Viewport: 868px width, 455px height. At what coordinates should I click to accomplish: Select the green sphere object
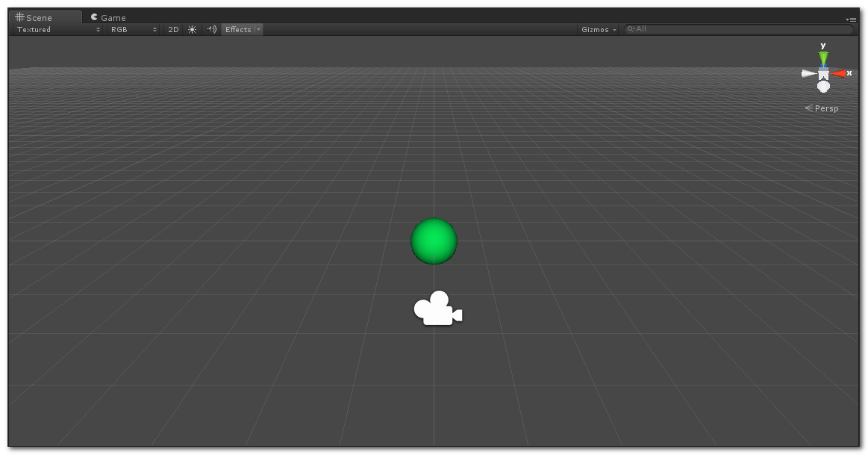tap(434, 241)
